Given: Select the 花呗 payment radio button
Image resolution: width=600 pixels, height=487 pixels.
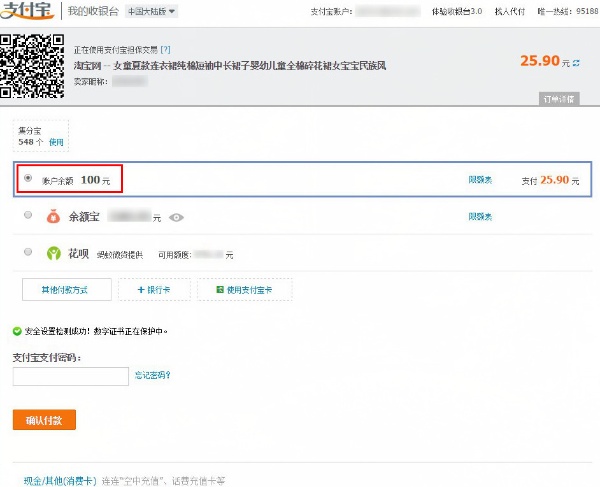Looking at the screenshot, I should point(27,253).
